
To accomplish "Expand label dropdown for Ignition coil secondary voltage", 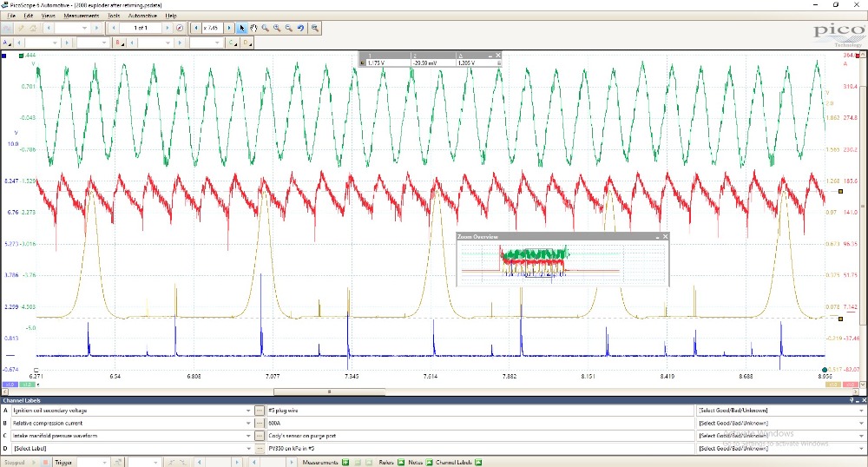I will pos(247,410).
